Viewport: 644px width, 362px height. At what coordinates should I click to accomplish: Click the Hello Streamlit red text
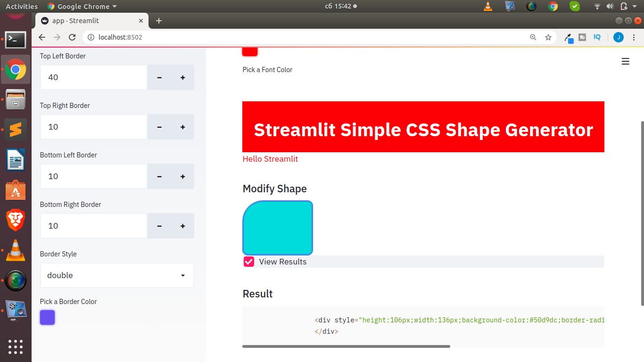(x=270, y=159)
